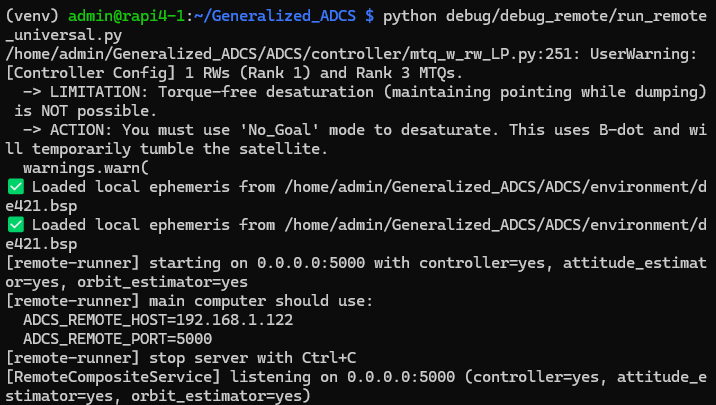Click 'stop server with Ctrl+C' text

253,358
